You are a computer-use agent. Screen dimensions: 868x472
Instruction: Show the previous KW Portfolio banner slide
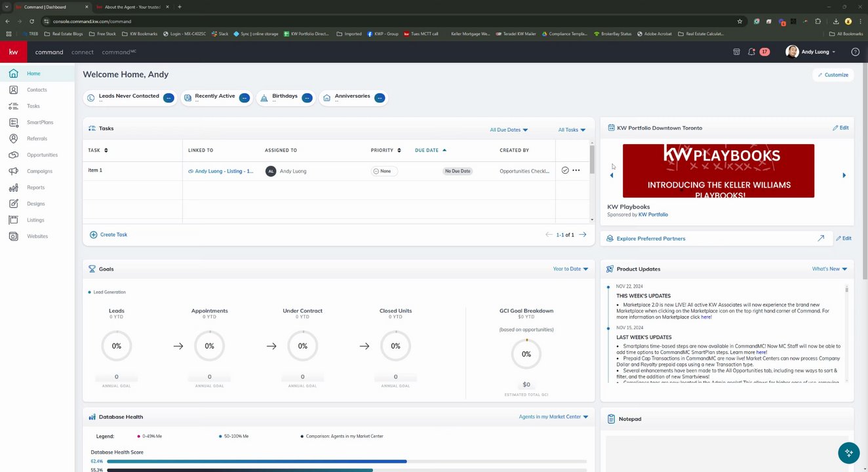click(612, 175)
